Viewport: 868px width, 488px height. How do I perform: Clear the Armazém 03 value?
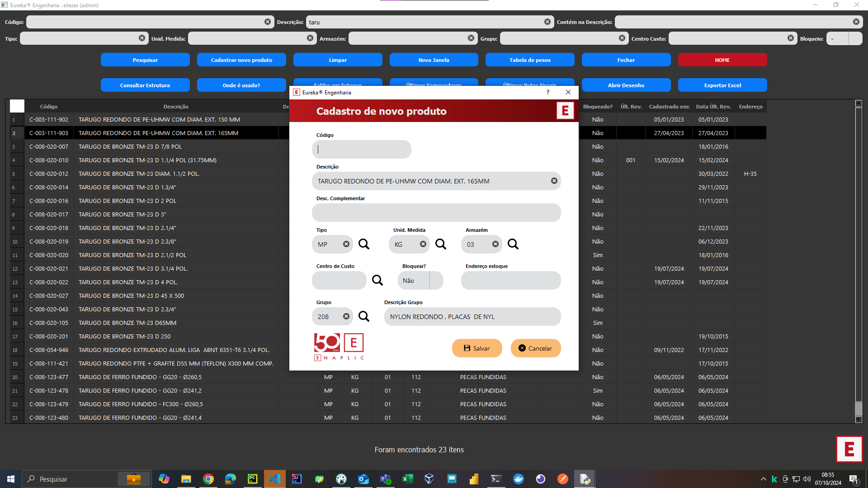495,244
